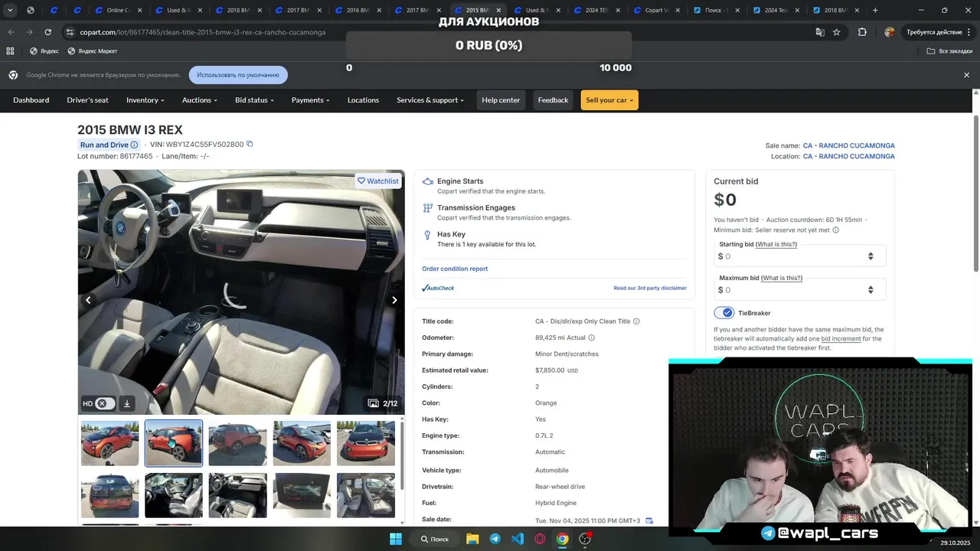
Task: Open the bid increment link
Action: 841,338
